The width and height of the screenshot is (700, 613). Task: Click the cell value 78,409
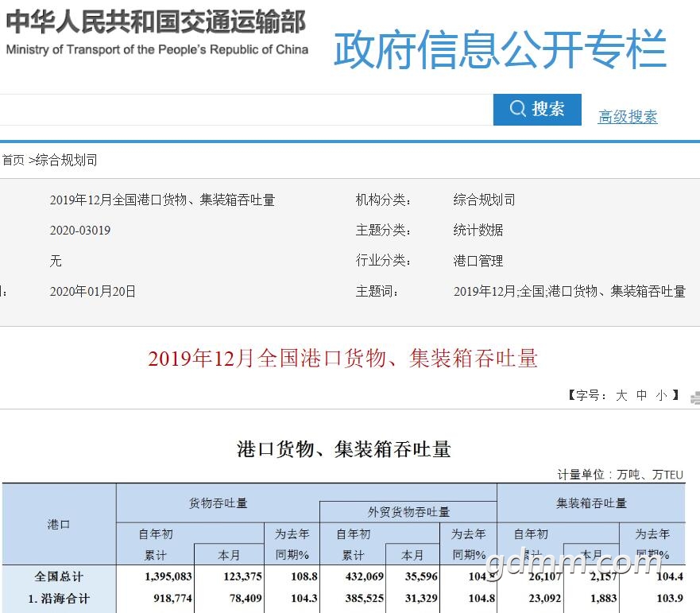[246, 598]
